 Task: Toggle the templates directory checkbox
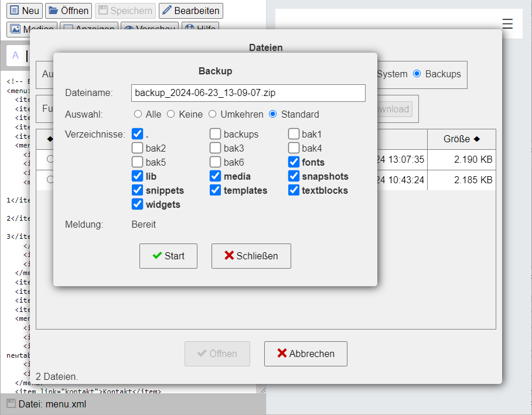click(x=216, y=190)
